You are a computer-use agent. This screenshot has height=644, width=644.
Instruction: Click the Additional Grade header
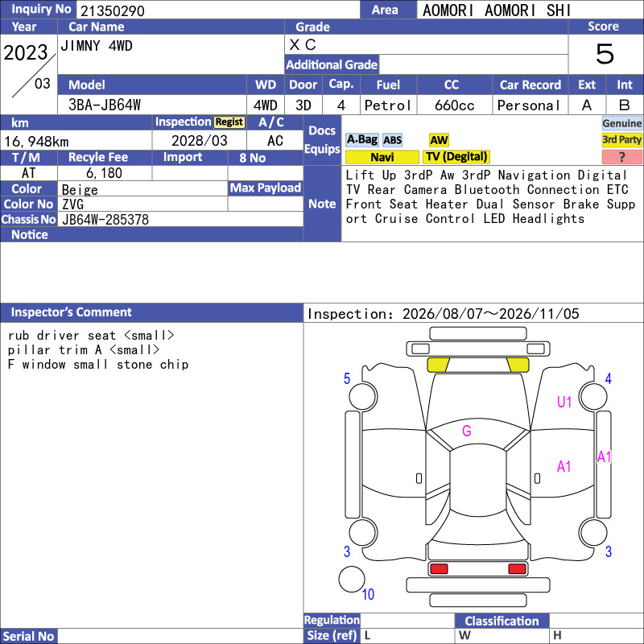pyautogui.click(x=332, y=64)
